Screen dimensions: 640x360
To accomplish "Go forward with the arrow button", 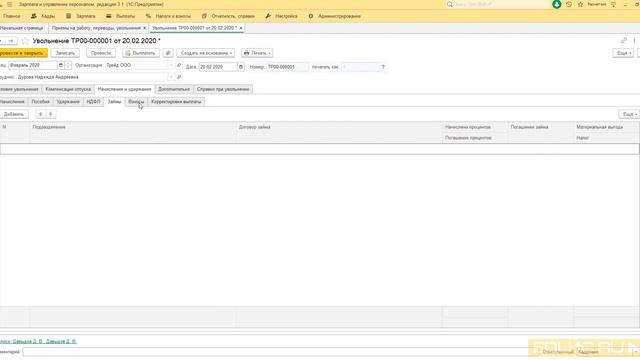I will 11,41.
